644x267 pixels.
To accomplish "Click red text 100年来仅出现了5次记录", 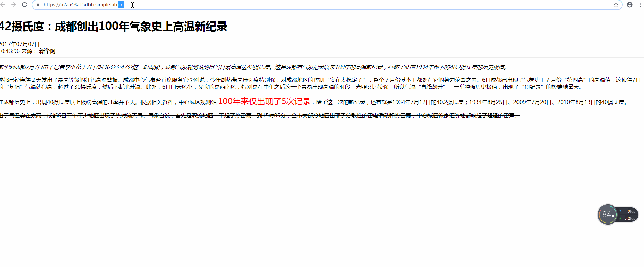I will click(x=264, y=101).
